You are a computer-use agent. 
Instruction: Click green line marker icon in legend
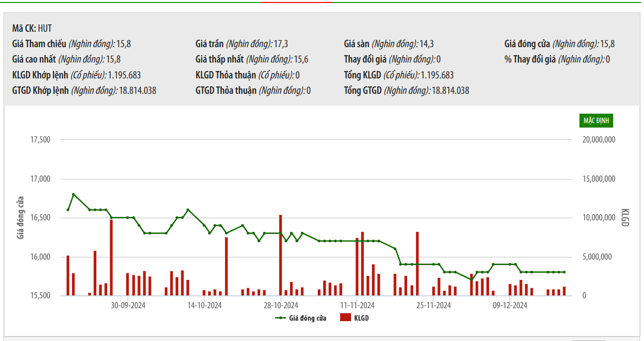click(281, 318)
